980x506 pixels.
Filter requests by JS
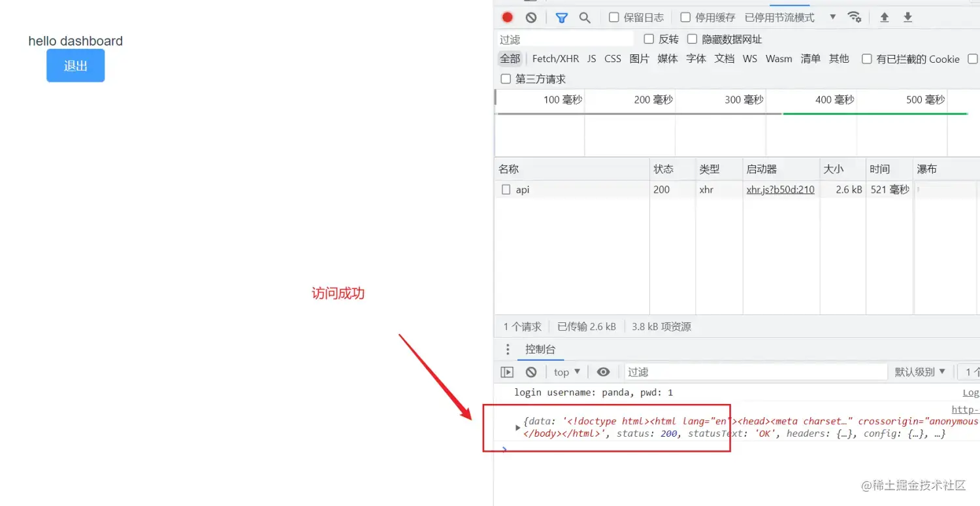point(591,59)
